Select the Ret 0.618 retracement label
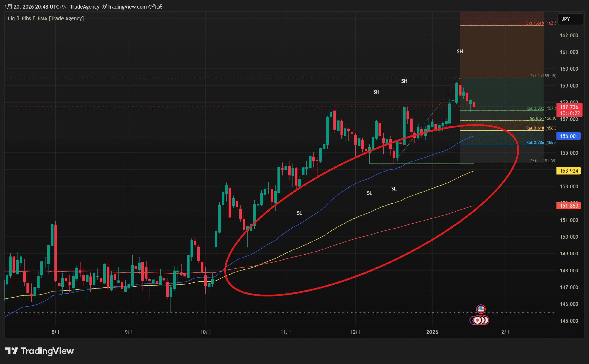The height and width of the screenshot is (364, 589). pos(541,128)
